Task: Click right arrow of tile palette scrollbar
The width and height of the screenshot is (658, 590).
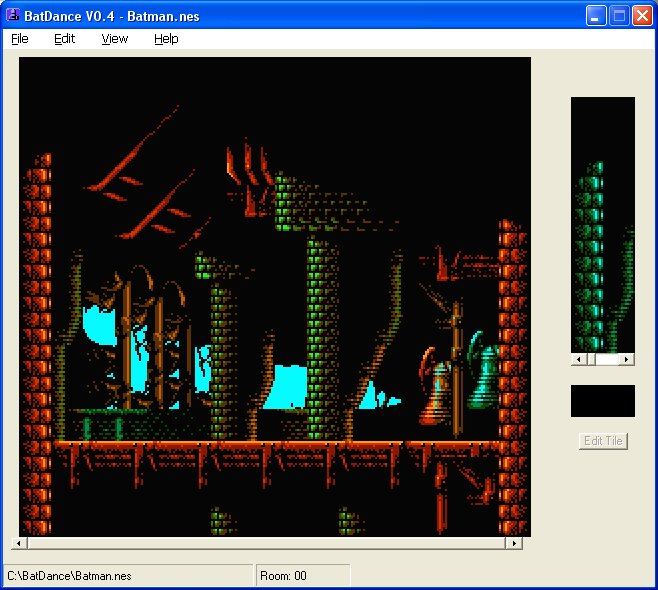Action: tap(627, 359)
